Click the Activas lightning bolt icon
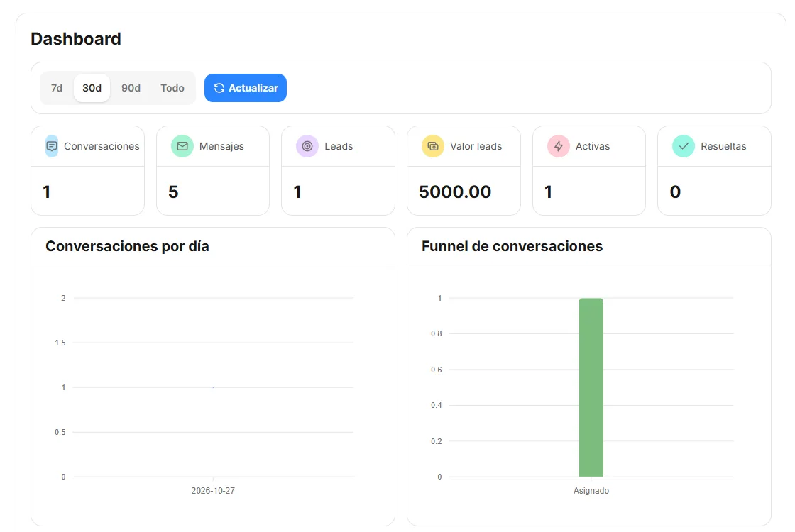Screen dimensions: 795x532 pos(558,146)
